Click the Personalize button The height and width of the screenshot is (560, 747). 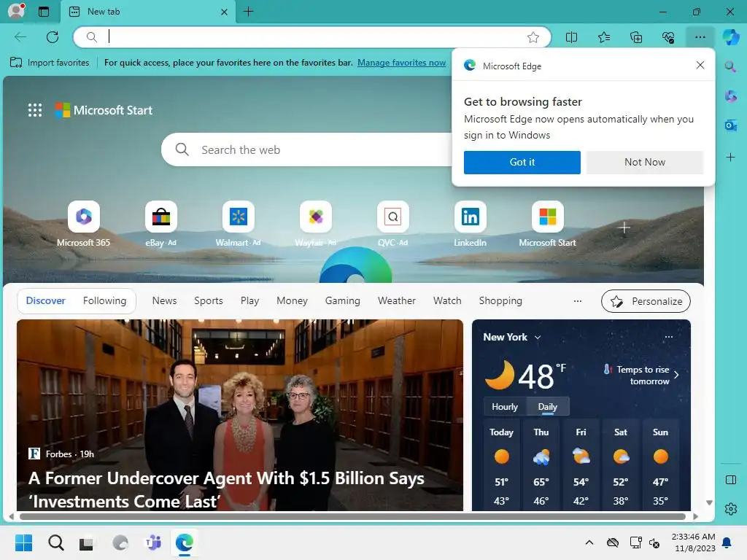pos(646,301)
